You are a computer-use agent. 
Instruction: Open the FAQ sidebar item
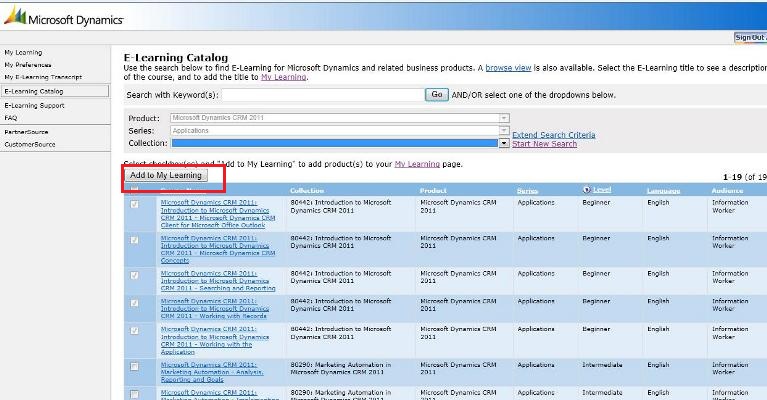pos(10,118)
